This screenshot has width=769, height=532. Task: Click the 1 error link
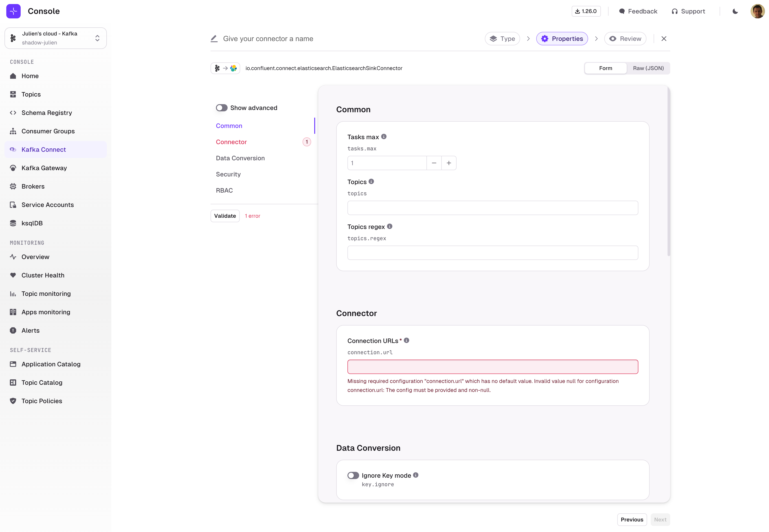click(x=252, y=216)
